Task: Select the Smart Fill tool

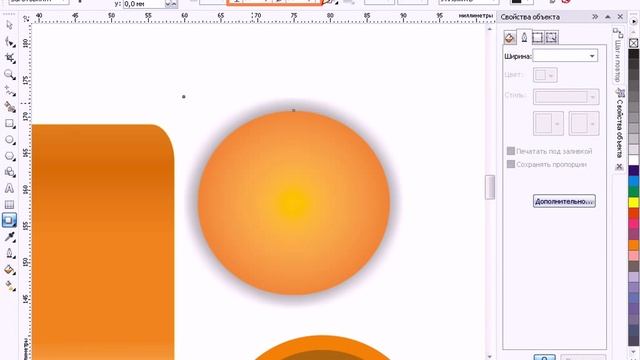Action: point(10,107)
